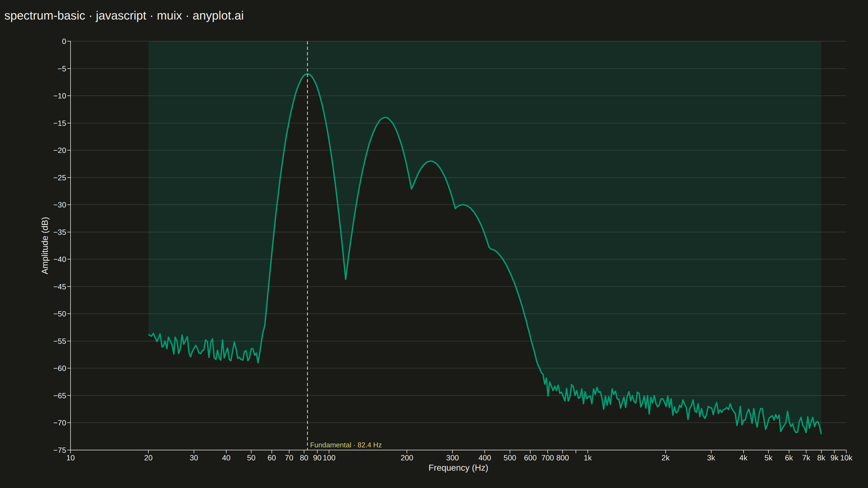Click the 10k tick label at axis end
868x488 pixels.
coord(846,458)
